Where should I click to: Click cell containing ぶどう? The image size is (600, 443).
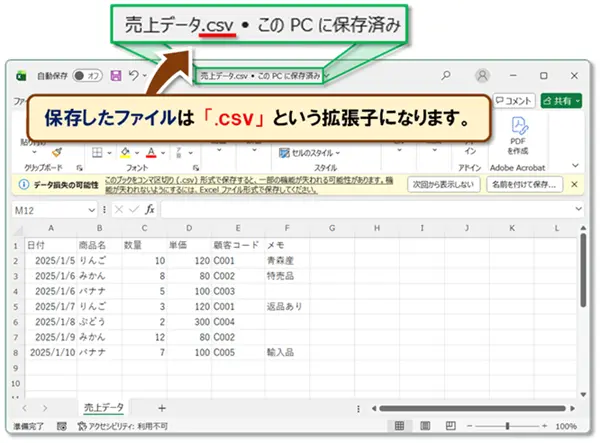tap(99, 322)
